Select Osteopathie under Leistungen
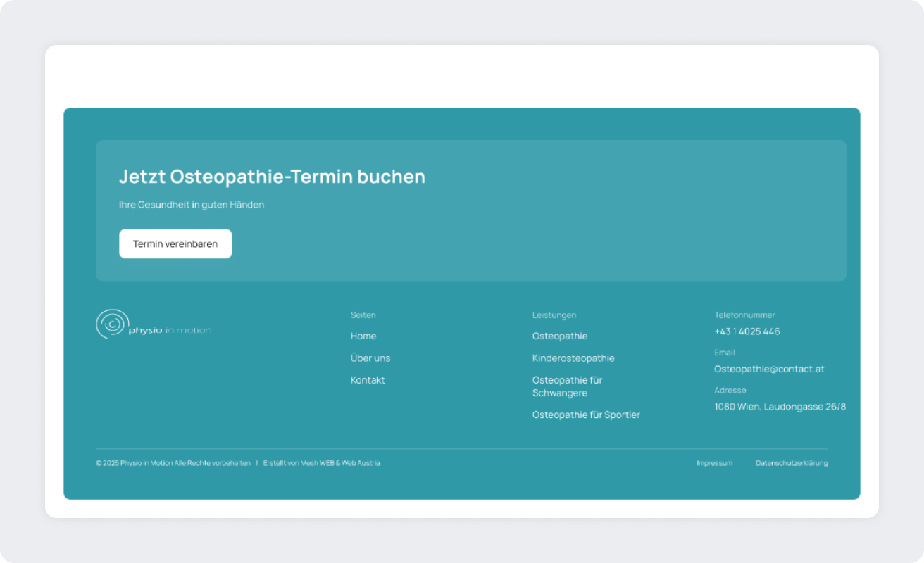924x563 pixels. click(559, 336)
